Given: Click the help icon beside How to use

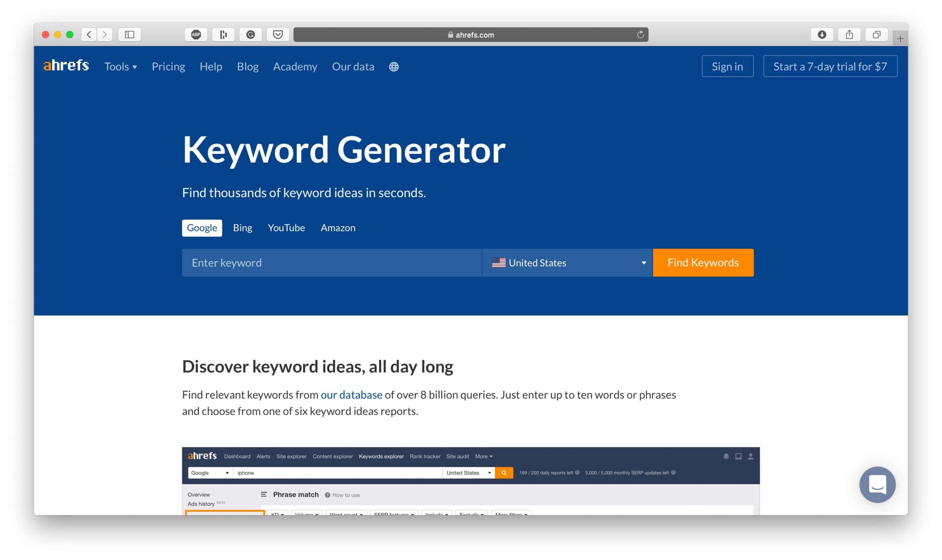Looking at the screenshot, I should coord(327,495).
